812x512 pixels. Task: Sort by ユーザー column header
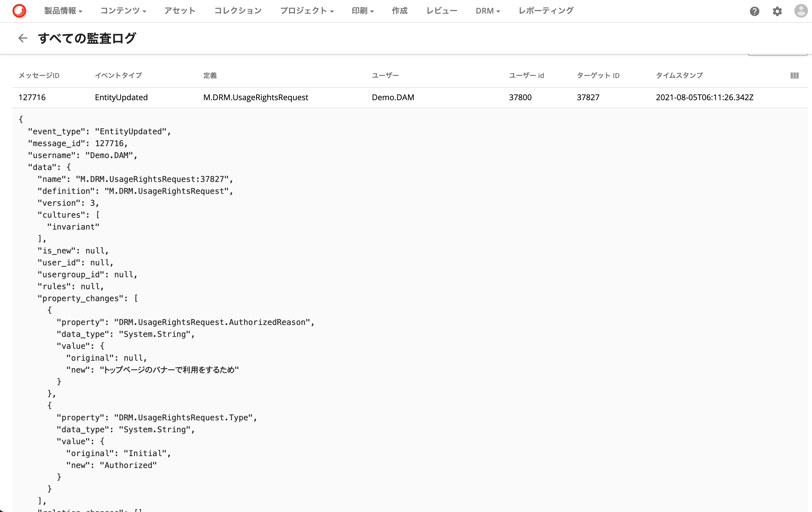click(385, 75)
